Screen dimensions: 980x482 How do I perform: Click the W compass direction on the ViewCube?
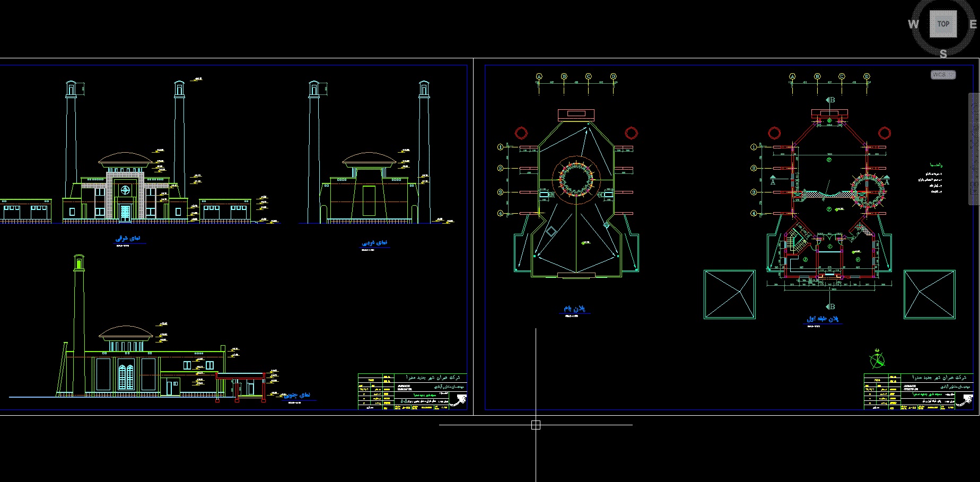913,24
